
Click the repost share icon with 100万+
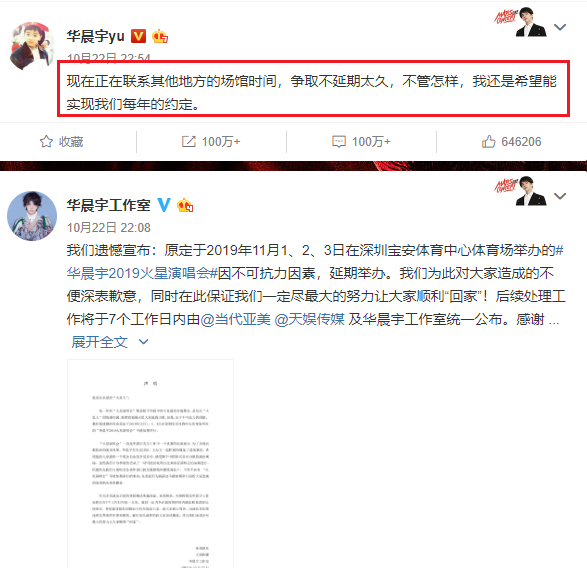coord(189,142)
